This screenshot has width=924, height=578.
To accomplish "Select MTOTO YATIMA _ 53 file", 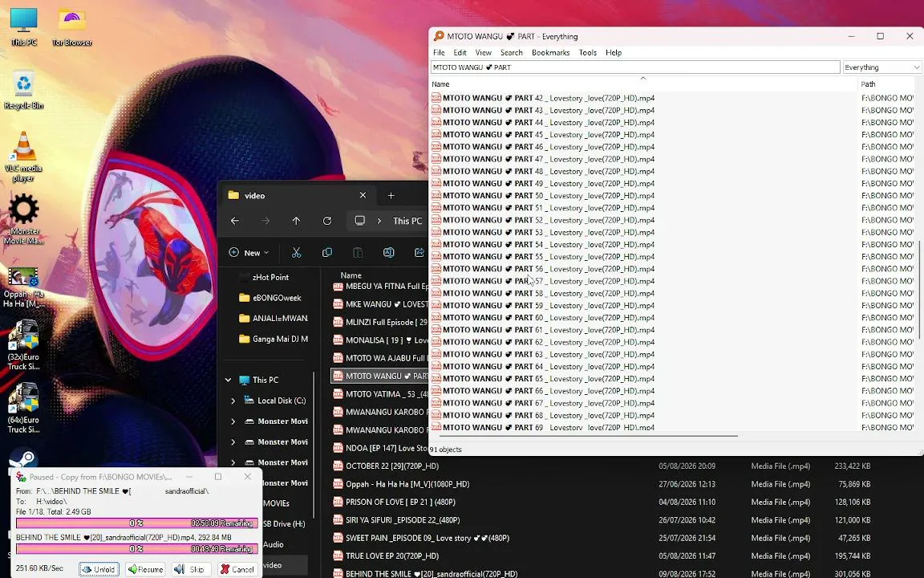I will (380, 394).
